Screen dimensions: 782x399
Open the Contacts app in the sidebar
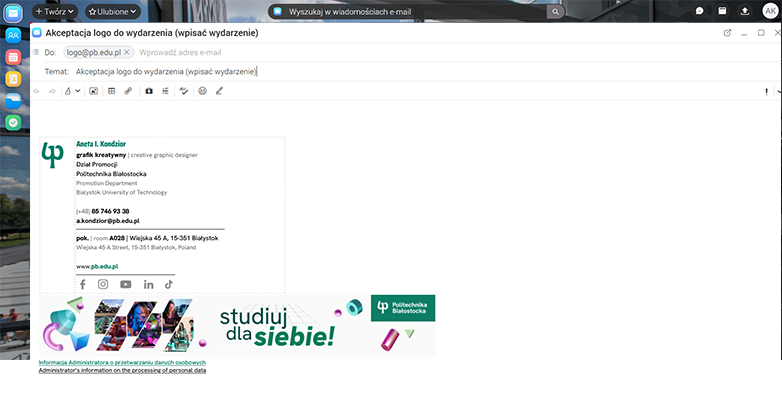point(13,35)
